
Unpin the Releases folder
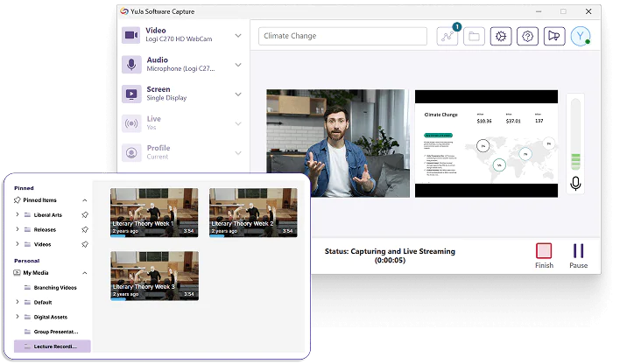[85, 230]
